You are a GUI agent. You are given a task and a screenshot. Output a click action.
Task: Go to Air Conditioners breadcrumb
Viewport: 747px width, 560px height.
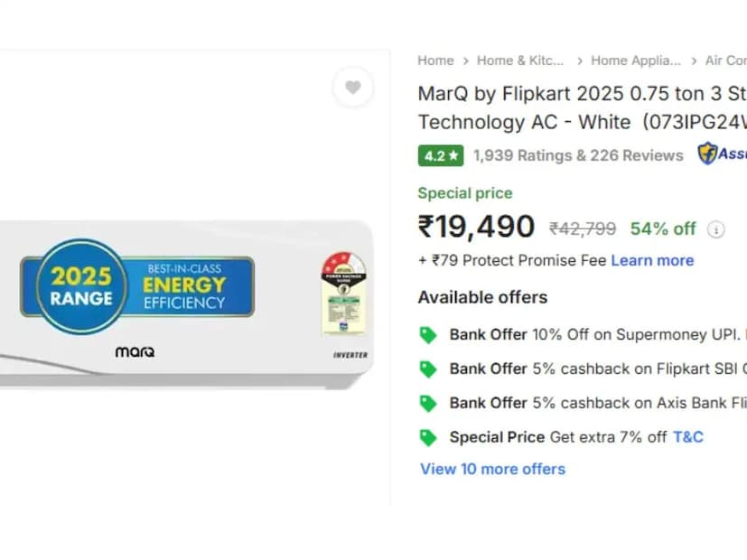[x=726, y=61]
